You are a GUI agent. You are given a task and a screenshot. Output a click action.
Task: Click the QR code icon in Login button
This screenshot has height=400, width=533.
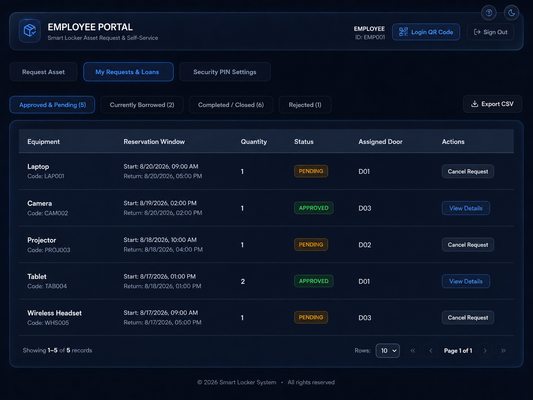pyautogui.click(x=403, y=32)
